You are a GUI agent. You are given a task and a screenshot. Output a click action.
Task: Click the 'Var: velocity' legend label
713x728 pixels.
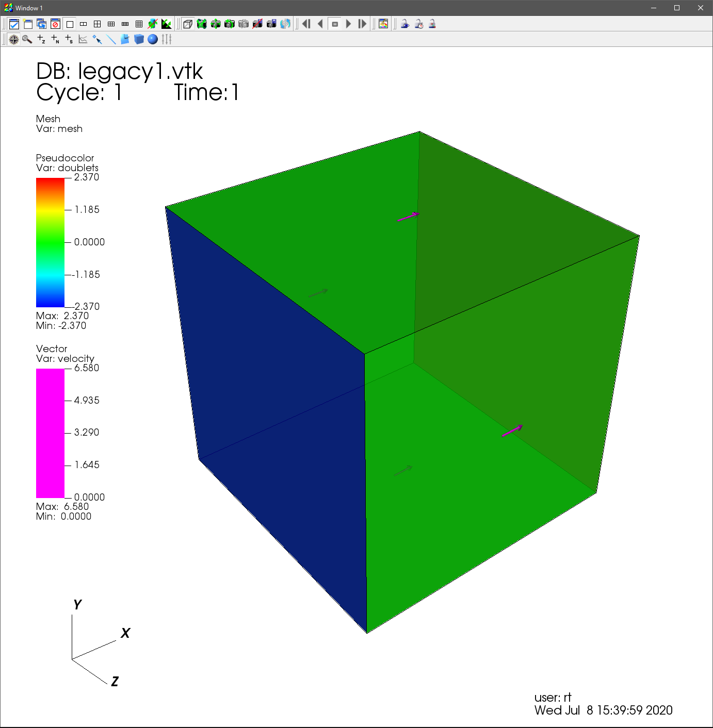click(x=65, y=359)
